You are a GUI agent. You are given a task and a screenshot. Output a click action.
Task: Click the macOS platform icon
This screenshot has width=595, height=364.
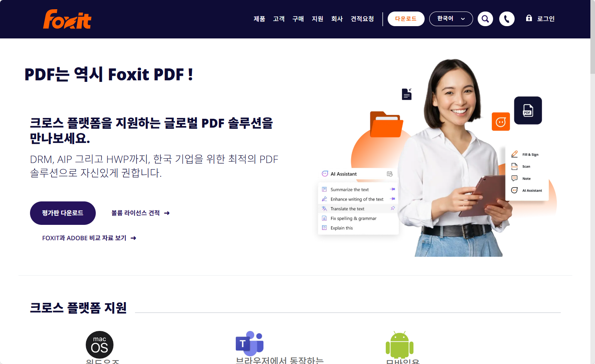[100, 345]
